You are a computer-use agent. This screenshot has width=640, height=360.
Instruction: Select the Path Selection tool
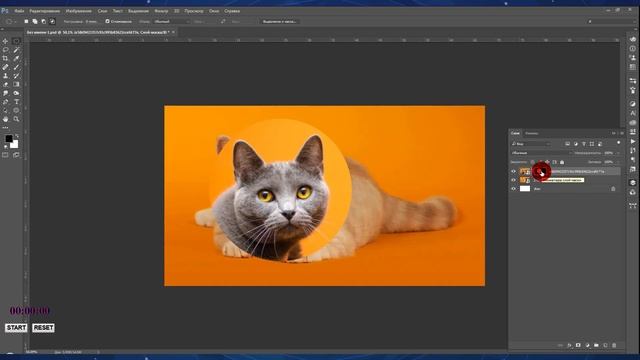click(5, 111)
